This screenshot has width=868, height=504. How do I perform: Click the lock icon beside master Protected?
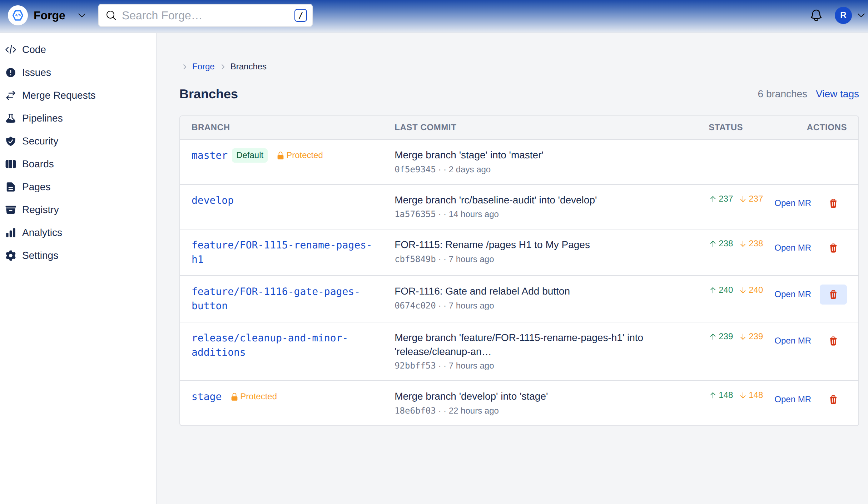[x=281, y=155]
